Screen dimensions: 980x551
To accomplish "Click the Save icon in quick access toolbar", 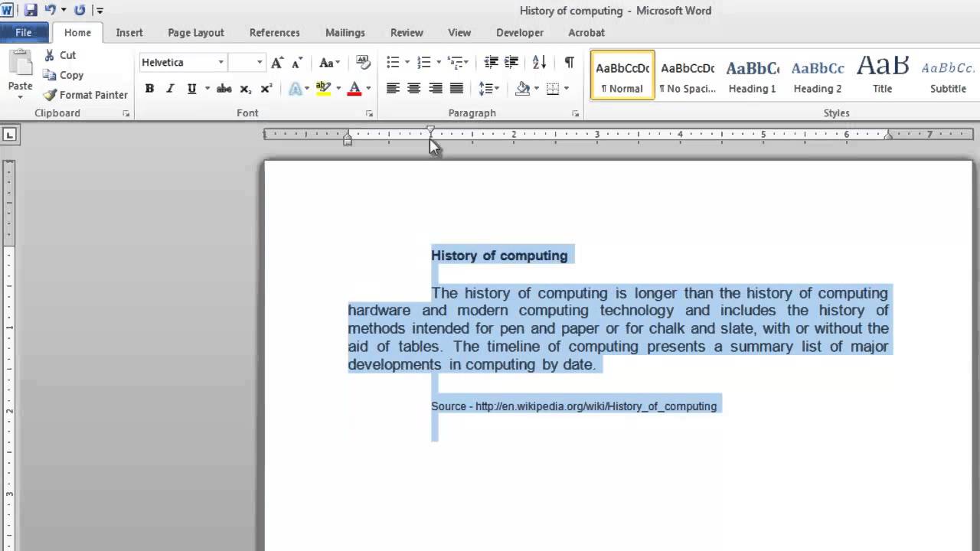I will click(31, 11).
